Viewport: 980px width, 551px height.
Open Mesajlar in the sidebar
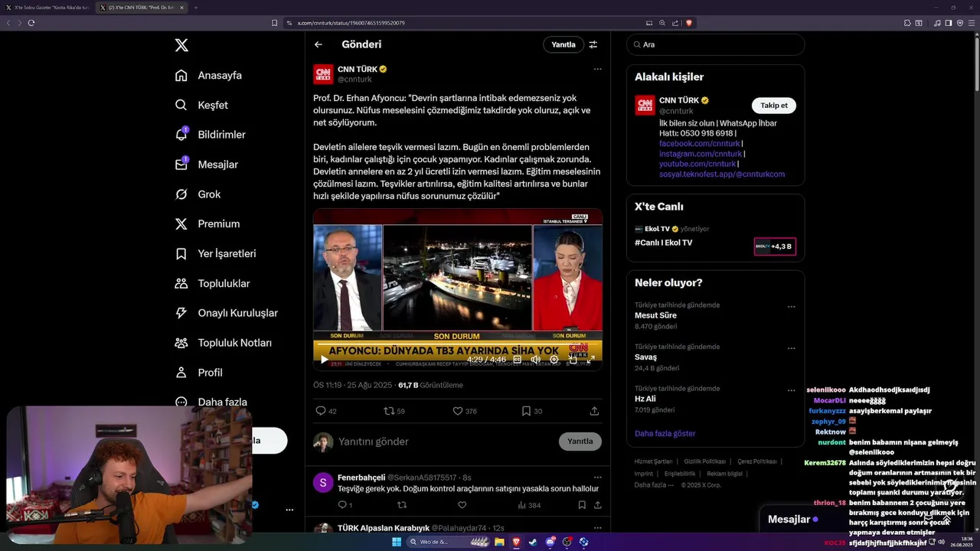coord(207,165)
